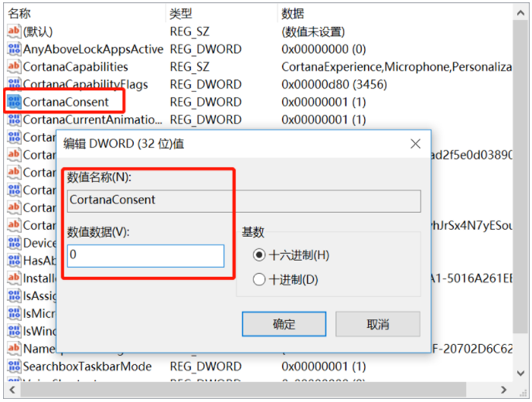The image size is (532, 402).
Task: Click the CortanaCapabilities string icon
Action: (14, 66)
